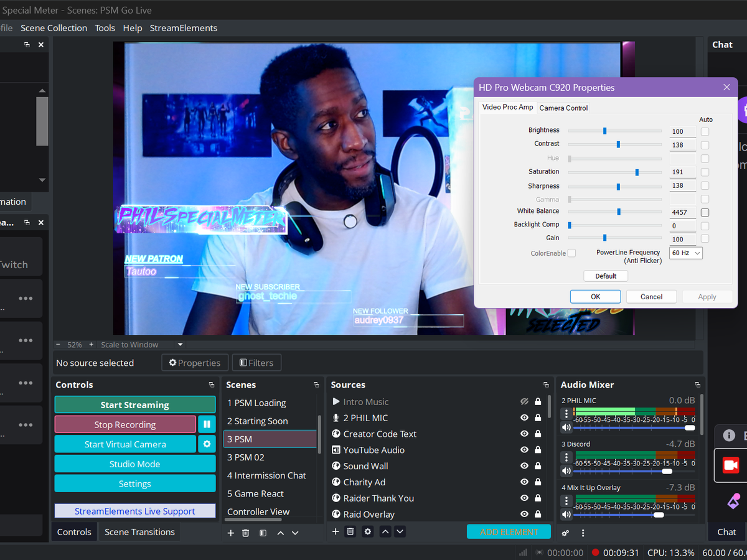
Task: Open advanced audio properties gear icon
Action: 565,533
